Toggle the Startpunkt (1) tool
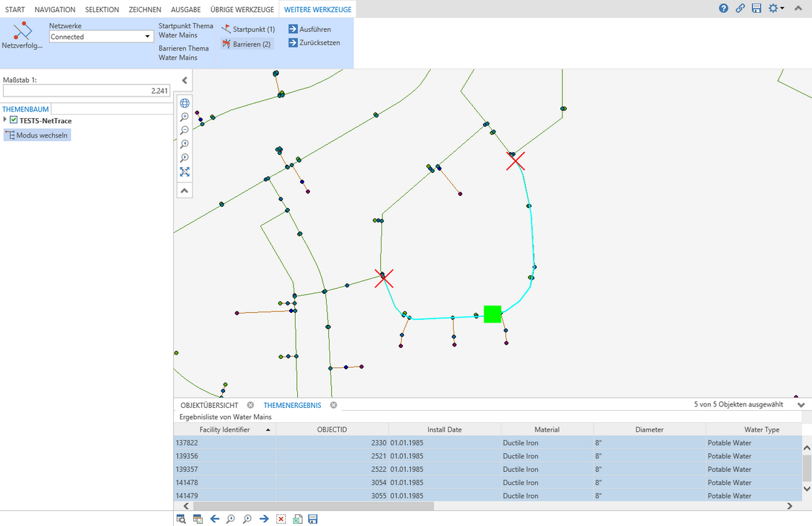Screen dimensions: 812x526 pyautogui.click(x=248, y=30)
